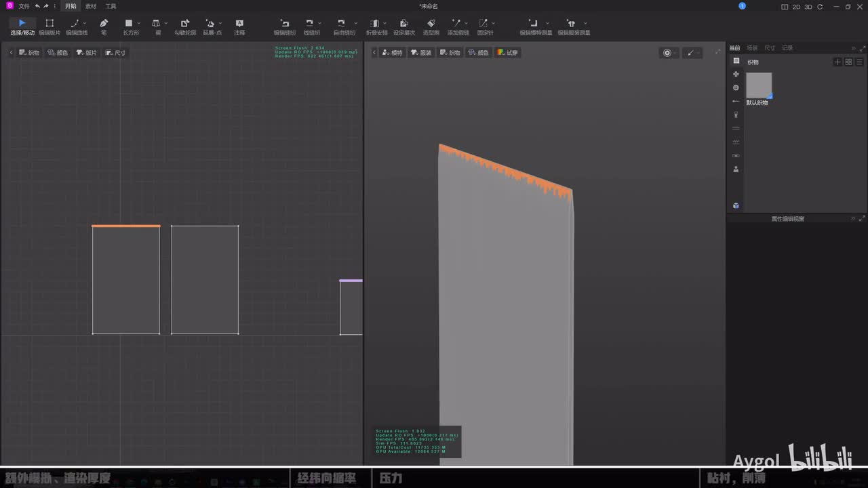Click the blue cube icon in side strip
Screen dimensions: 868x488
point(736,205)
